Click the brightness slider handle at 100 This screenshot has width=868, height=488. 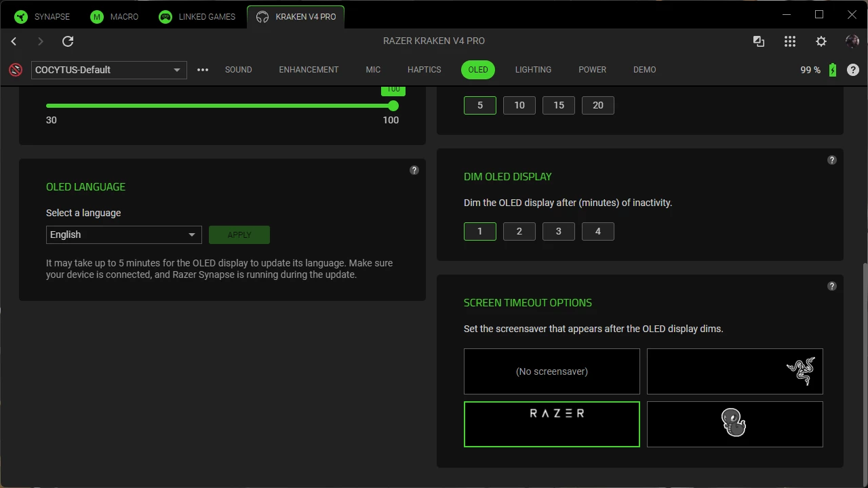tap(393, 106)
